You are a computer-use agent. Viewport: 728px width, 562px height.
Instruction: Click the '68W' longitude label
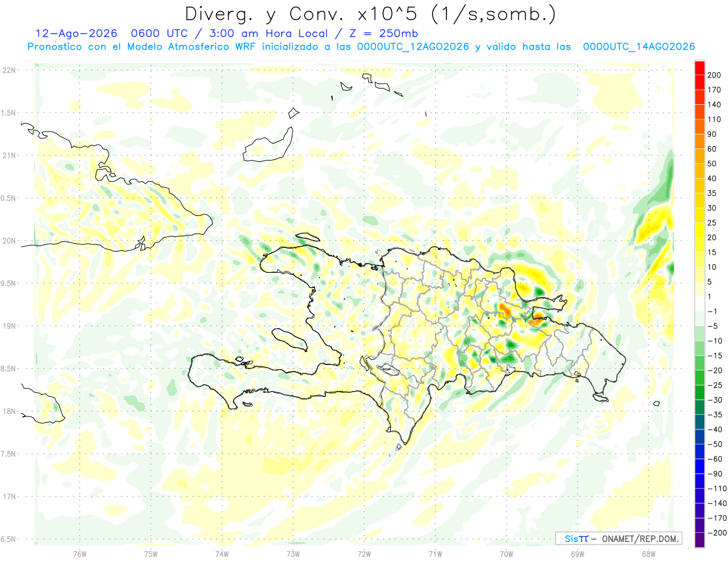coord(649,553)
